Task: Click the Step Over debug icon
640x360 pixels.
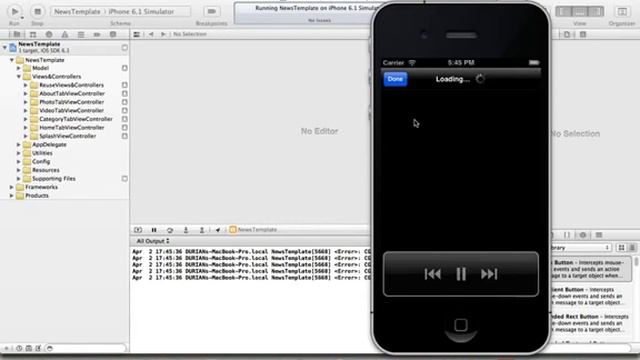Action: click(x=170, y=230)
